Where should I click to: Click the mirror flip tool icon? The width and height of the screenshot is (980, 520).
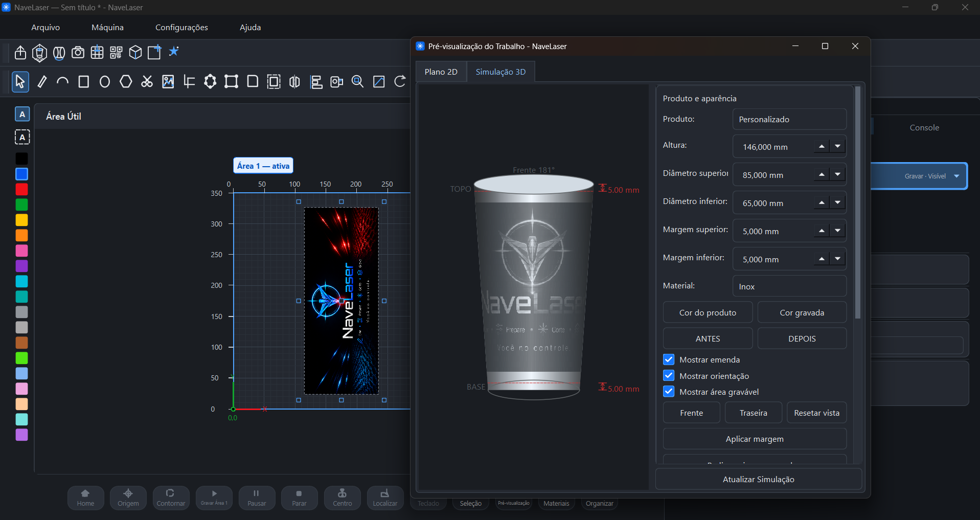coord(294,82)
